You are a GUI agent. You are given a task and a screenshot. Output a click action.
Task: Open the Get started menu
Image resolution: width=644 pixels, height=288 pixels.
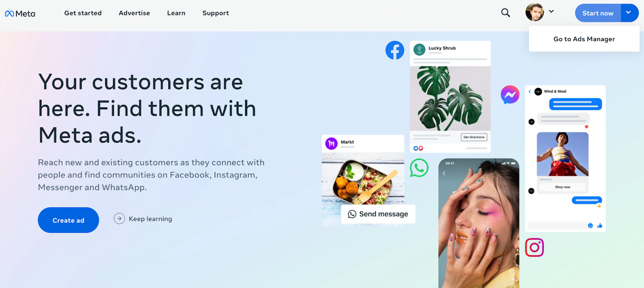pos(83,13)
